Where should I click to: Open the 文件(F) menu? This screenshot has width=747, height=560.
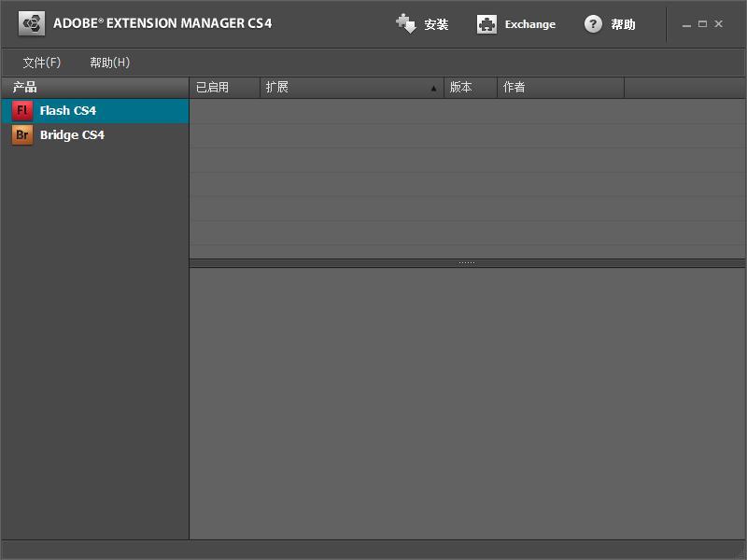coord(42,63)
